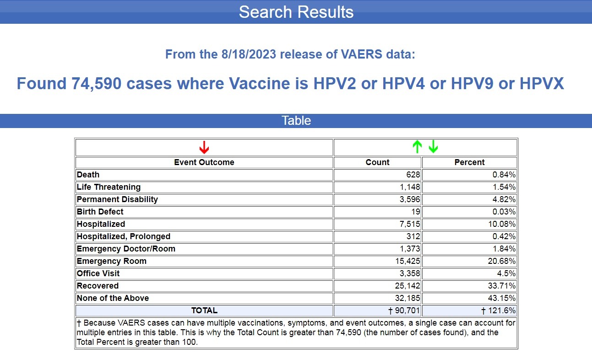Image resolution: width=592 pixels, height=364 pixels.
Task: Select the Hospitalized, Prolonged row label
Action: pos(123,236)
